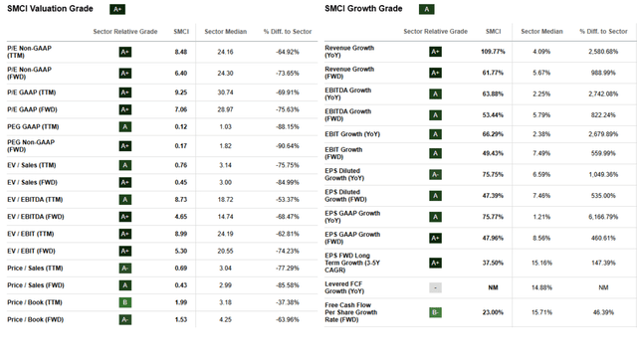Image resolution: width=637 pixels, height=364 pixels.
Task: Select the 37.50% long term growth value
Action: pos(493,263)
